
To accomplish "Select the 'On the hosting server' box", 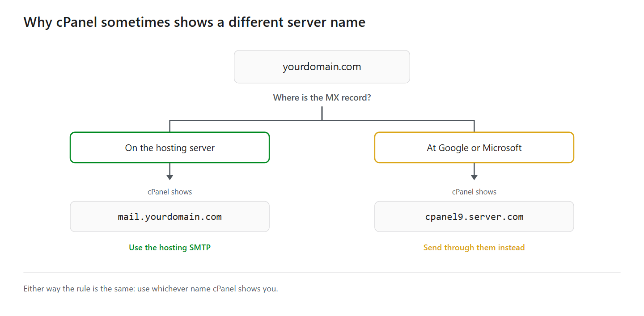I will coord(170,147).
